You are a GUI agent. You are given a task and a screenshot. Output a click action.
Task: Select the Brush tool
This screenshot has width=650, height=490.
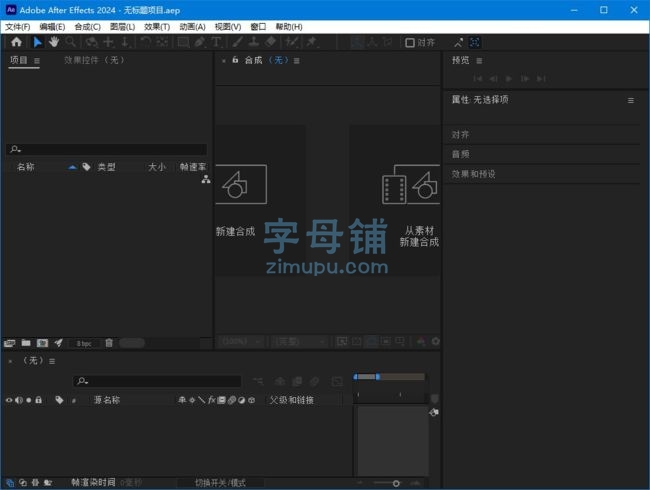click(237, 42)
